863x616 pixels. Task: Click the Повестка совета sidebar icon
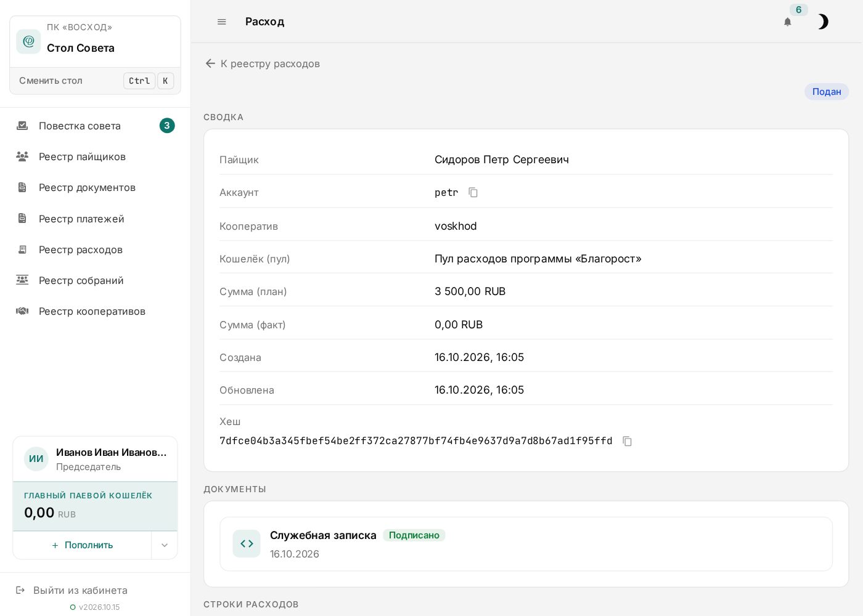(22, 126)
